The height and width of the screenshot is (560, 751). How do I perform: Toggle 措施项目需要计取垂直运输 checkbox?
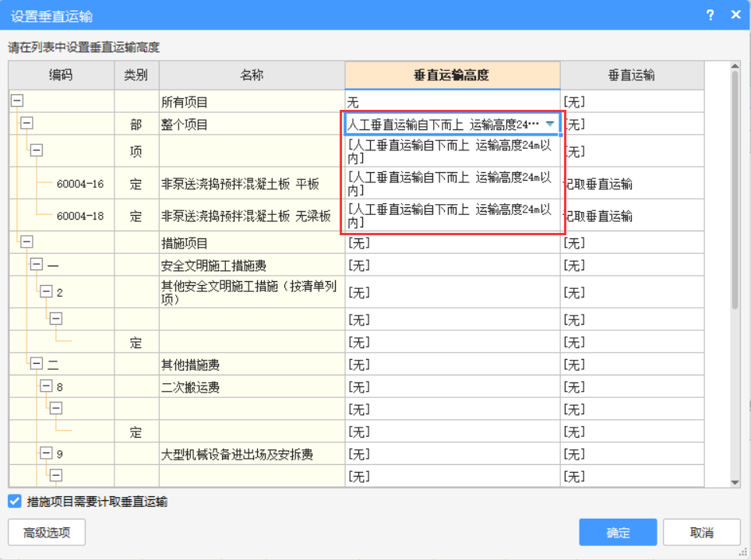[15, 502]
